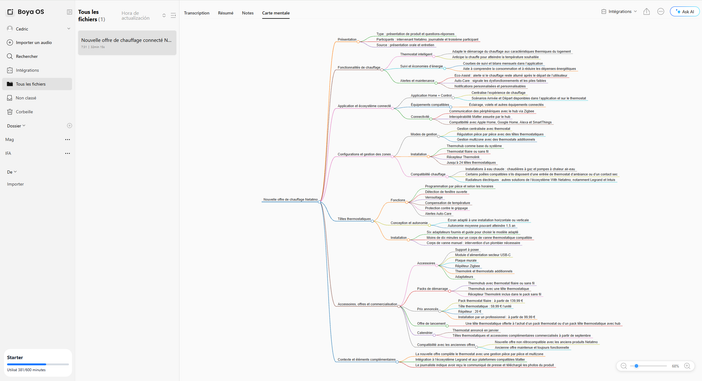
Task: Click the Cedric user avatar icon
Action: [x=10, y=29]
